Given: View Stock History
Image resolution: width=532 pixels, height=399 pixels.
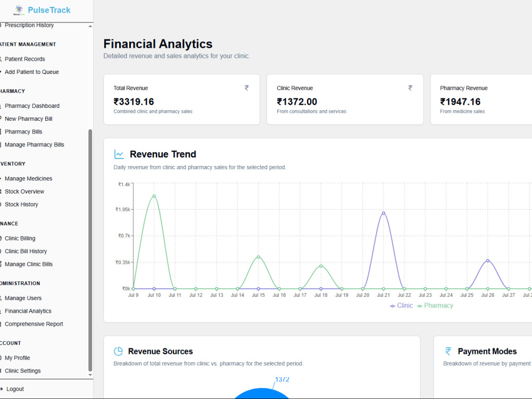Looking at the screenshot, I should [21, 204].
